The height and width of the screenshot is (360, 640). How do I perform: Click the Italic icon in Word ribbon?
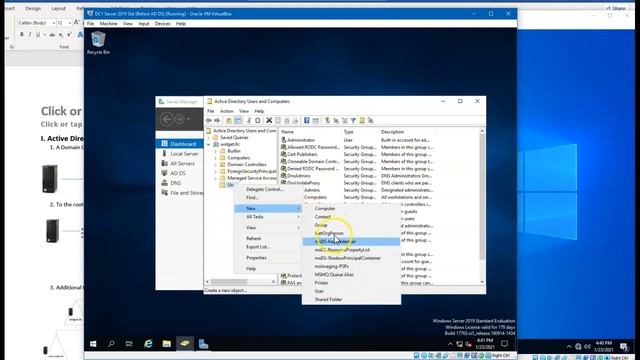click(x=30, y=35)
